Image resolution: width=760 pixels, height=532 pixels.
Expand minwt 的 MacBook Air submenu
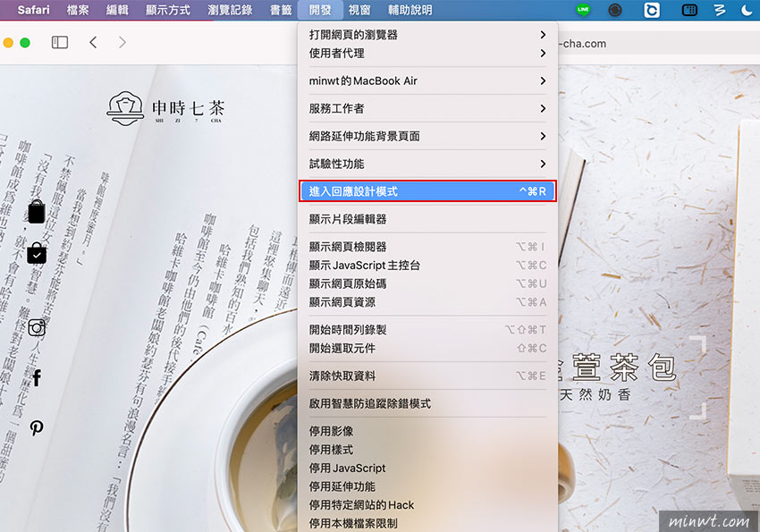click(x=427, y=80)
